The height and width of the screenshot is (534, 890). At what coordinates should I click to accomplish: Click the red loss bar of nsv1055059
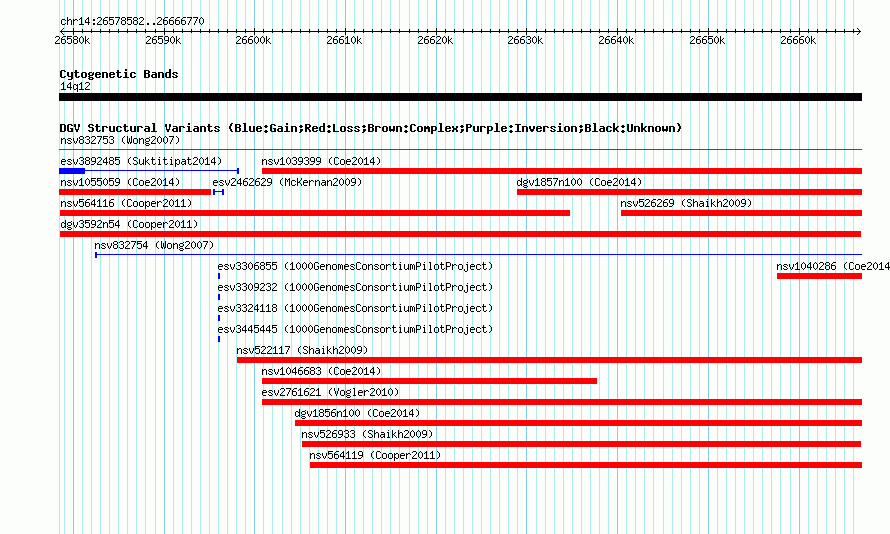click(135, 192)
